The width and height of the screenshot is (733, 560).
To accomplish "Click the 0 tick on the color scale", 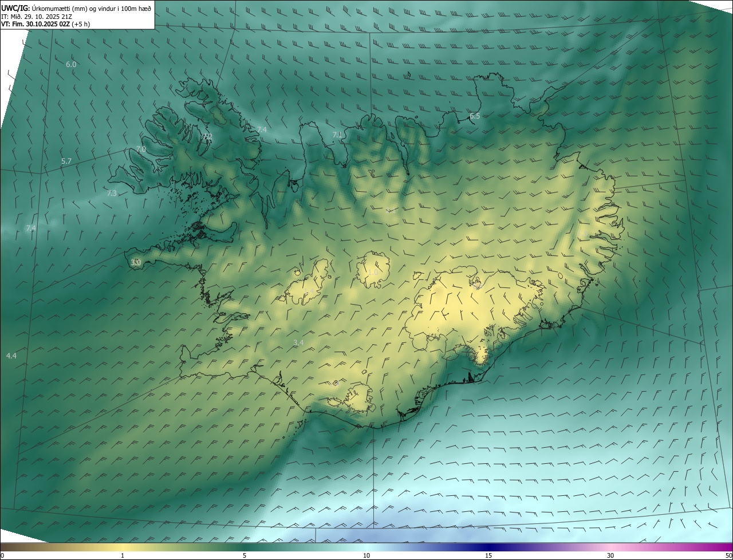I will [2, 555].
